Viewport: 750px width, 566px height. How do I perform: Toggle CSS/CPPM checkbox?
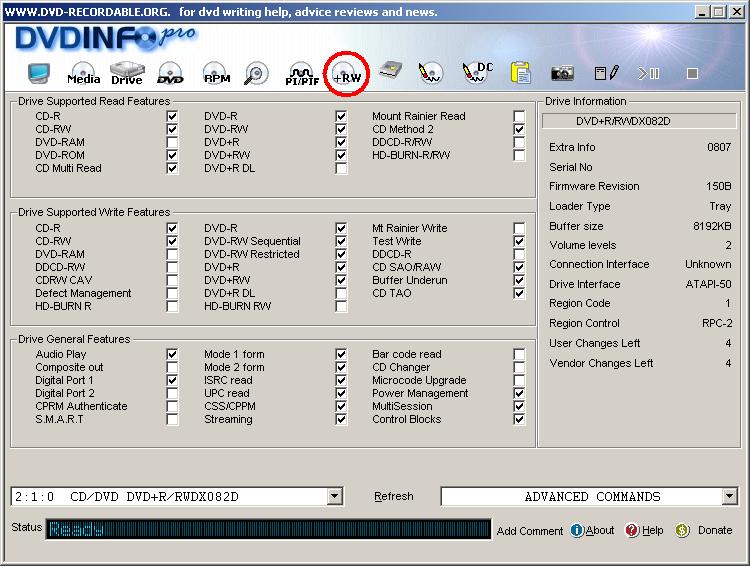tap(341, 406)
